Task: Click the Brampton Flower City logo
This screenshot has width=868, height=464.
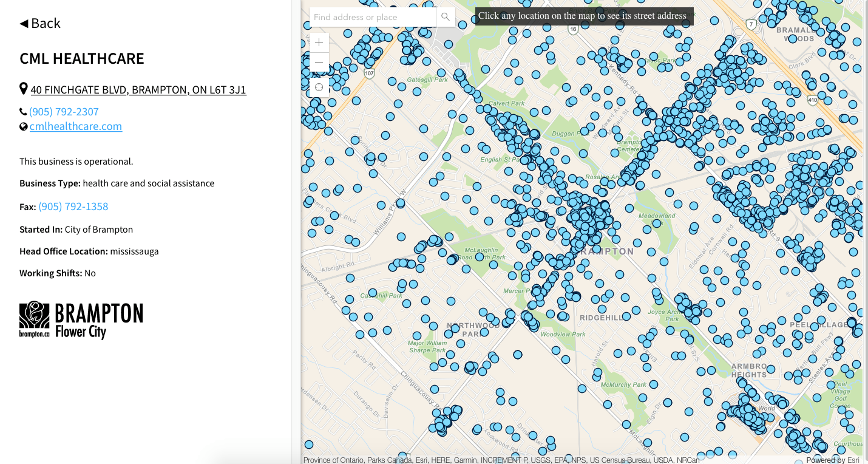Action: click(81, 320)
